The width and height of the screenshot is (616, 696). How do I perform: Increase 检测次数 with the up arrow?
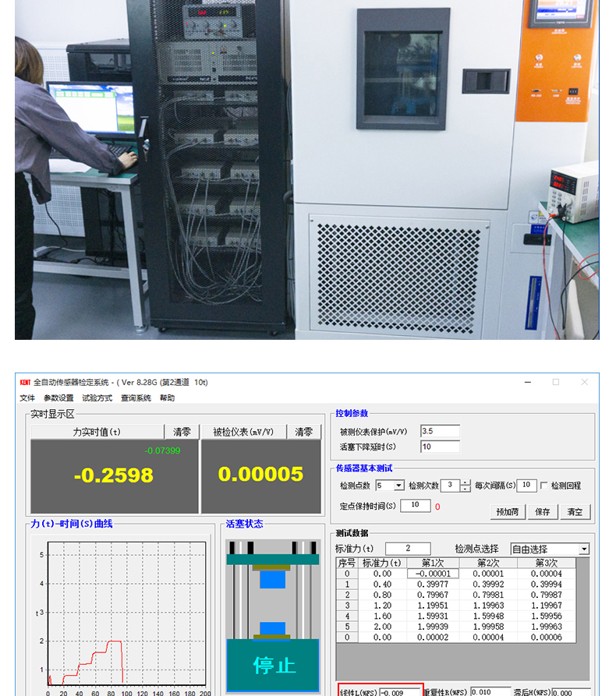tap(466, 482)
